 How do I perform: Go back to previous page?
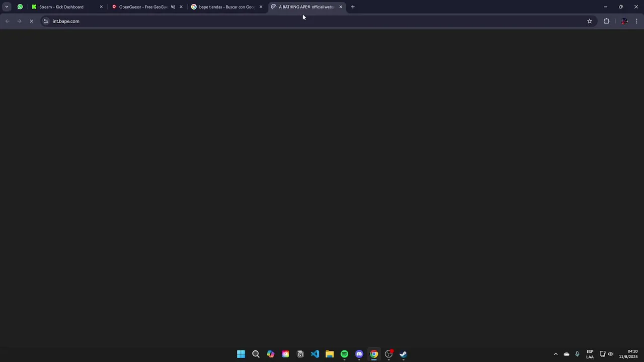[x=7, y=21]
